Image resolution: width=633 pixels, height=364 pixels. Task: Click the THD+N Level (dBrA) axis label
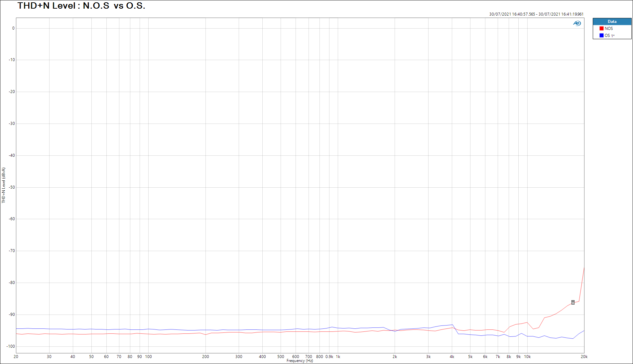(4, 185)
